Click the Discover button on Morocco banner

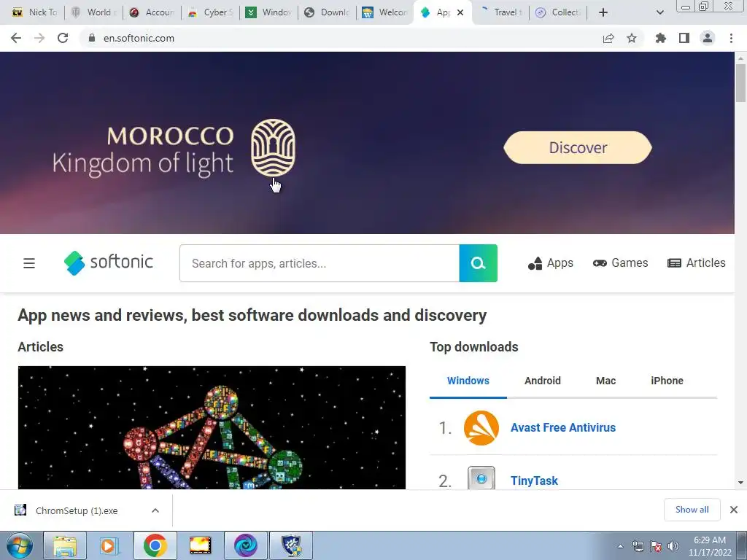click(578, 147)
